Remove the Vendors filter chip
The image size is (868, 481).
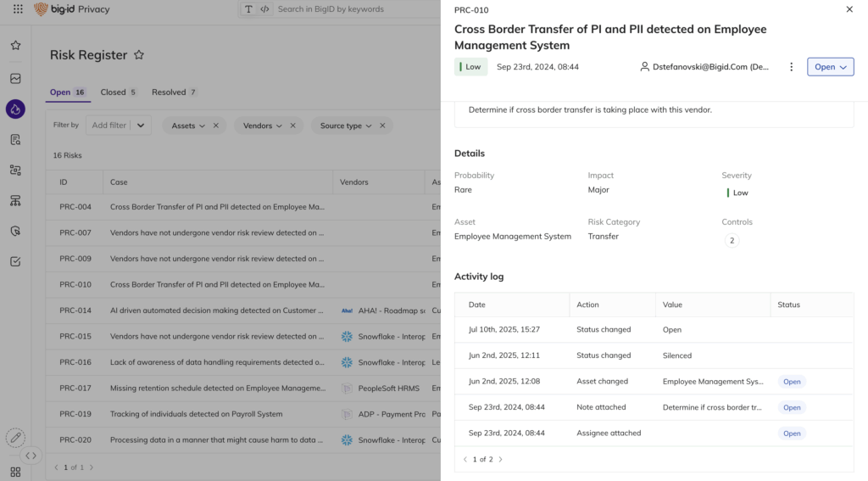pyautogui.click(x=293, y=126)
